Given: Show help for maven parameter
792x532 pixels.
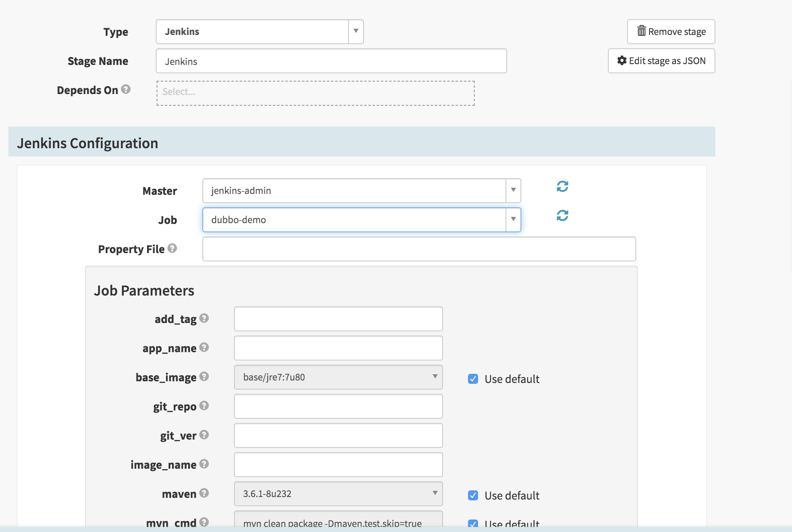Looking at the screenshot, I should [x=204, y=493].
